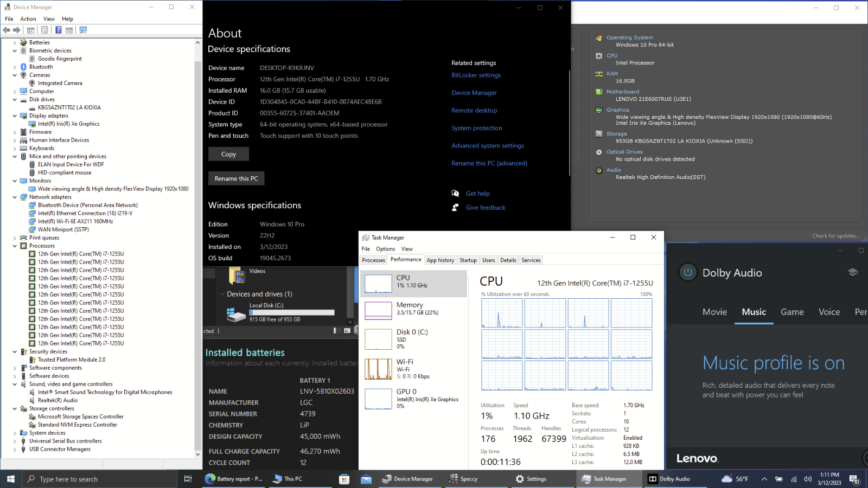Collapse Devices and drives group in This PC

click(x=222, y=294)
